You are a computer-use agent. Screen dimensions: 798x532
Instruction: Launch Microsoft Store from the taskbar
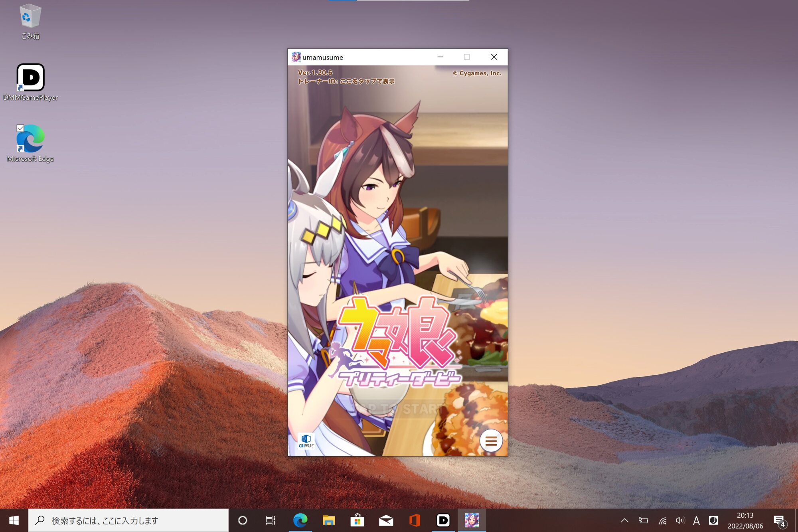point(357,520)
